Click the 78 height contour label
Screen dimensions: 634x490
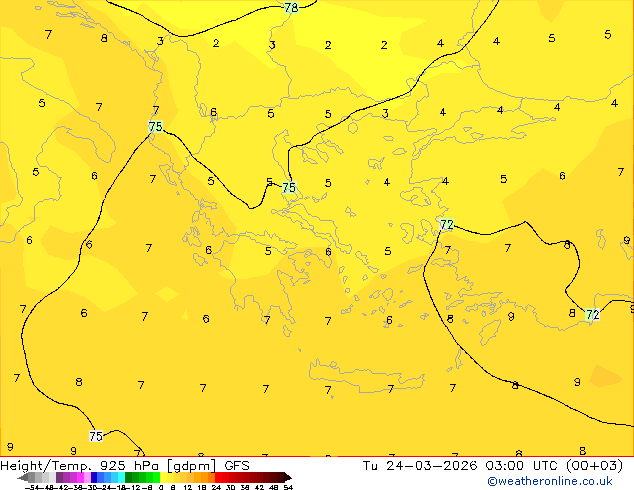click(x=291, y=7)
